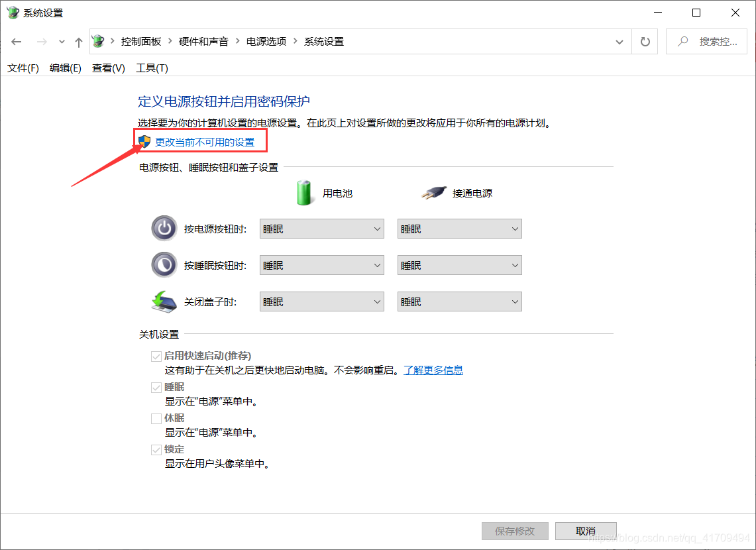The image size is (756, 550).
Task: Go up one level with up arrow
Action: (79, 42)
